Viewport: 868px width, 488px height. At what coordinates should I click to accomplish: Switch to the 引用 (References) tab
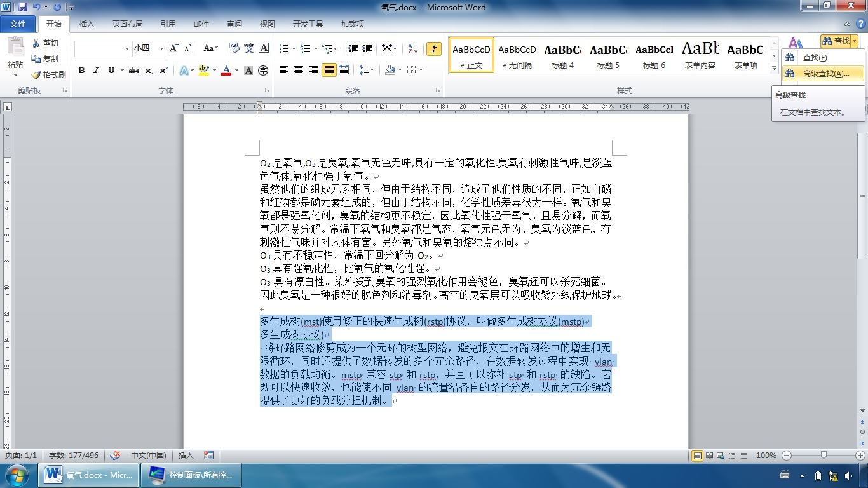tap(168, 24)
